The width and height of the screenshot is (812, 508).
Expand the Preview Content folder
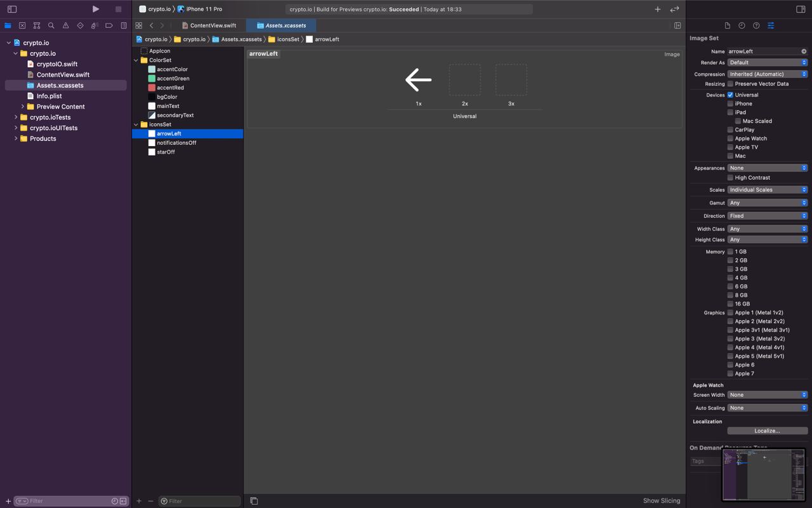coord(23,107)
